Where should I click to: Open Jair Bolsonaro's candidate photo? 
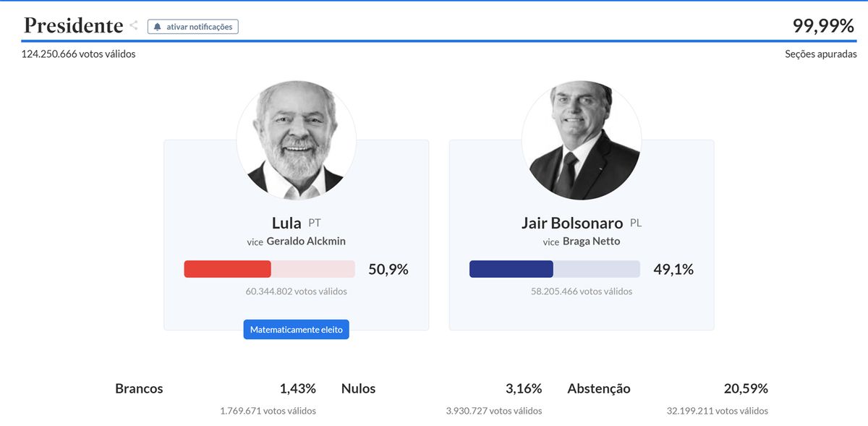(582, 139)
